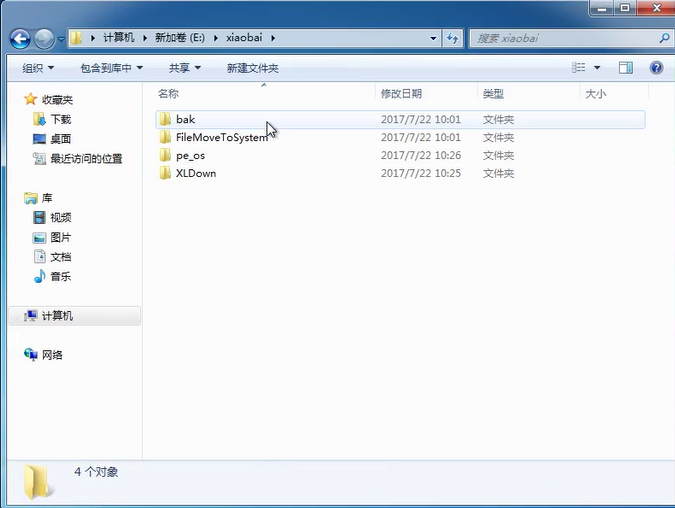Screen dimensions: 675x508
Task: Click the 新建文件夹 button
Action: [252, 68]
